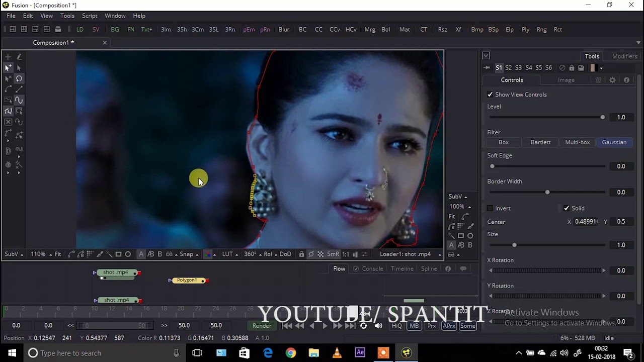Open the SubV dropdown in the viewer toolbar
This screenshot has width=644, height=362.
pyautogui.click(x=14, y=254)
